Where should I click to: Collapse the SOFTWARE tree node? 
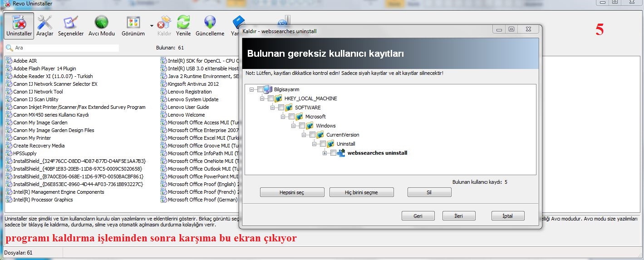click(272, 108)
